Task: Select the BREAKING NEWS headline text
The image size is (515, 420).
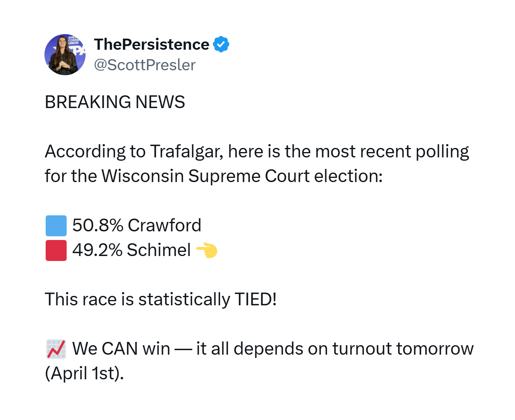Action: click(x=115, y=102)
